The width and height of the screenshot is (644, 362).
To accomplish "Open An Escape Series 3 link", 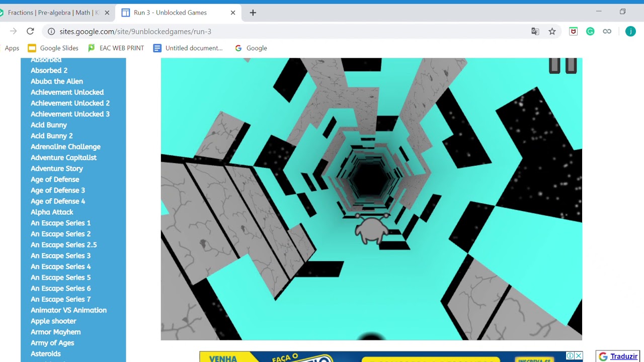I will tap(61, 255).
